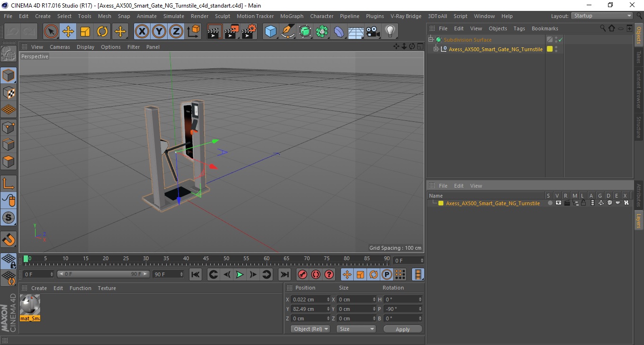
Task: Toggle position keyframe recording icon
Action: [x=347, y=274]
